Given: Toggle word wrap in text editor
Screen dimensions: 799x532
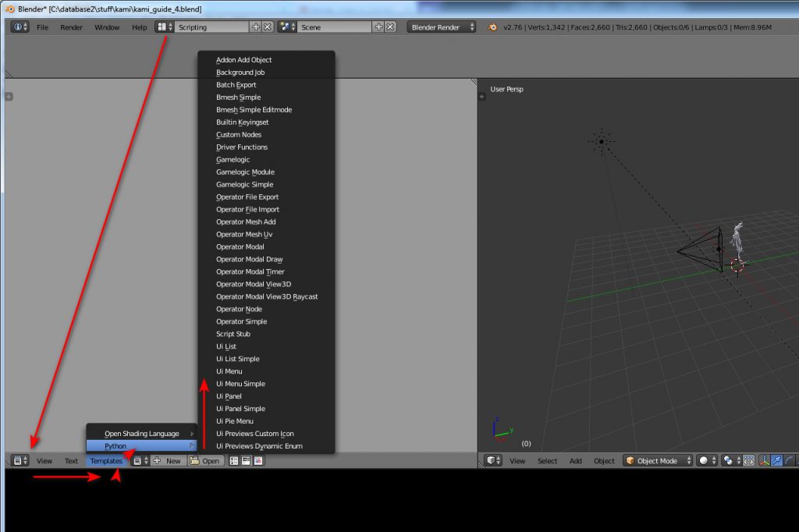Looking at the screenshot, I should (246, 461).
